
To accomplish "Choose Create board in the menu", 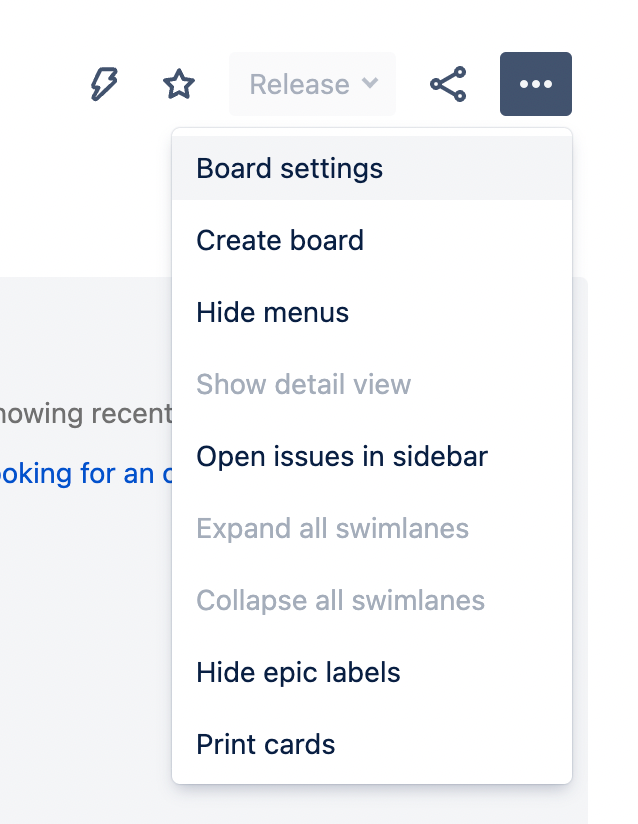I will click(x=372, y=240).
